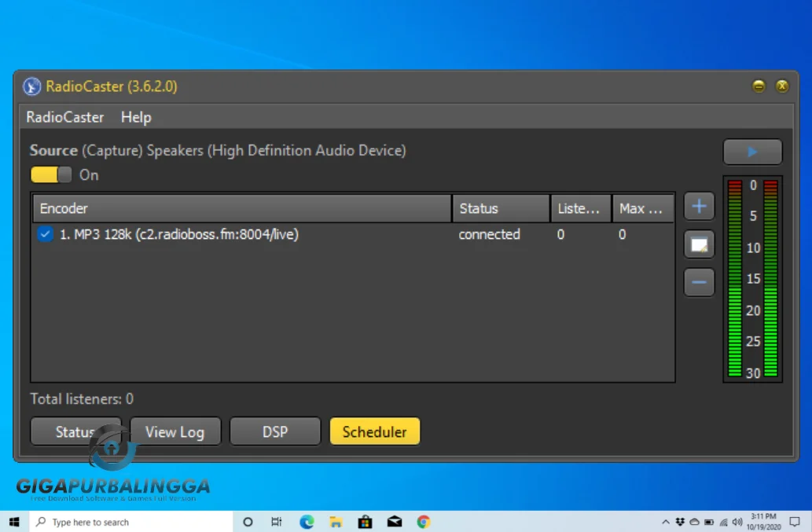
Task: Launch Microsoft Edge from taskbar
Action: (x=307, y=522)
